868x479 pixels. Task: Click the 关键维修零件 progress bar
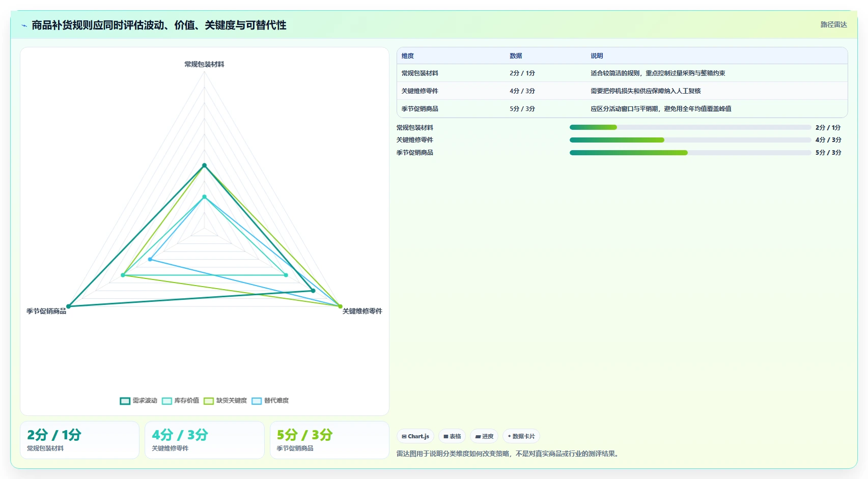tap(690, 140)
